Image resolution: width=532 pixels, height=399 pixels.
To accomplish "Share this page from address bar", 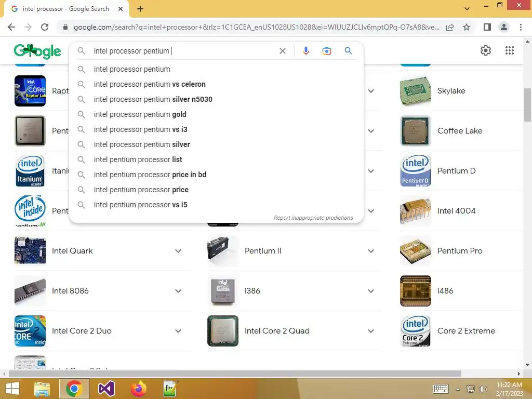I will [450, 27].
